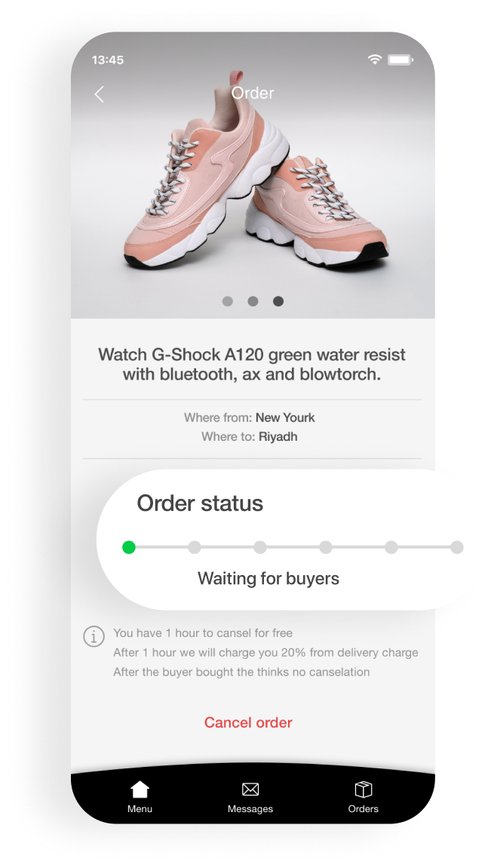Tap the battery status icon
494x868 pixels.
(400, 59)
